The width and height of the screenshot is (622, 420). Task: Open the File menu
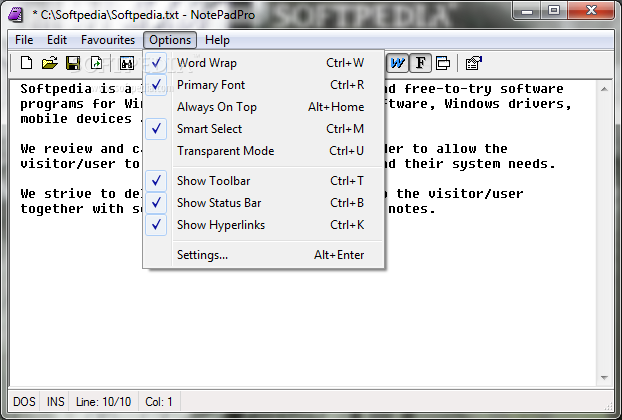click(24, 40)
